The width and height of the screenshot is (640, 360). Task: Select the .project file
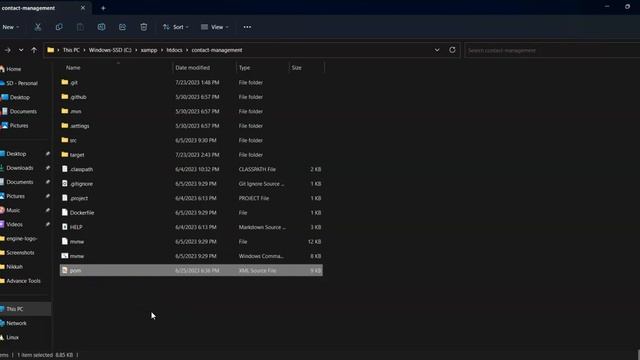point(191,198)
